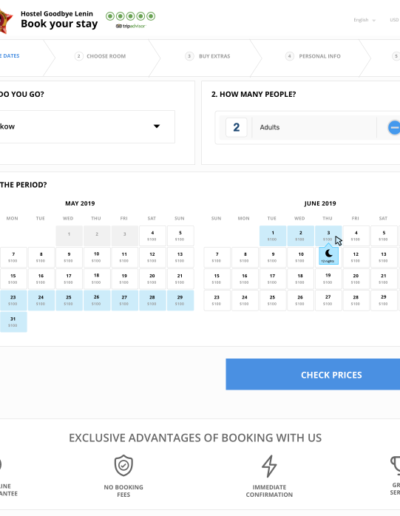Open the destination dropdown arrow

[x=157, y=126]
